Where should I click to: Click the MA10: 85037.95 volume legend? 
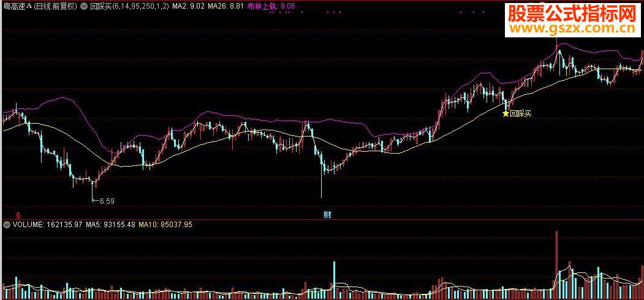click(165, 225)
